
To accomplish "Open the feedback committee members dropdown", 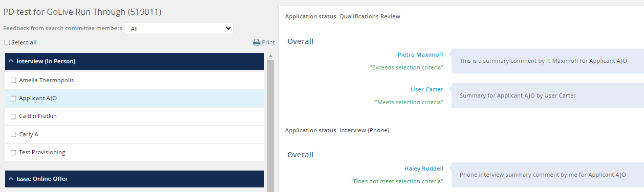I will [179, 29].
